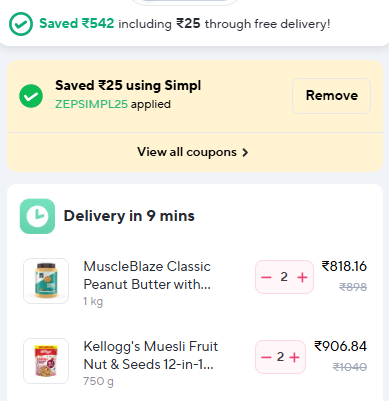The height and width of the screenshot is (401, 389).
Task: Open MuscleBlaze Classic Peanut Butter product name
Action: [x=147, y=275]
